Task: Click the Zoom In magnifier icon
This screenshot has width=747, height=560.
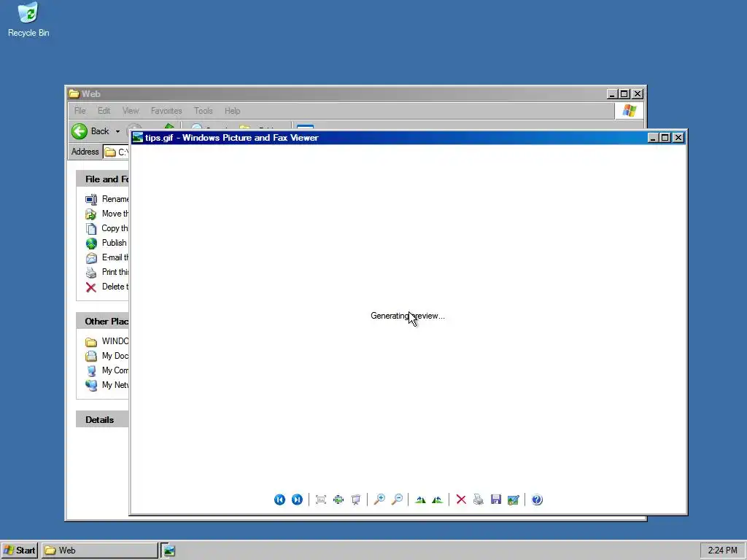Action: coord(379,499)
